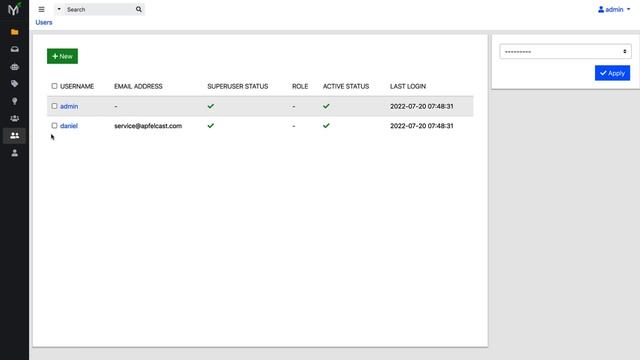This screenshot has width=640, height=360.
Task: Click daniel's active status checkmark
Action: tap(326, 126)
